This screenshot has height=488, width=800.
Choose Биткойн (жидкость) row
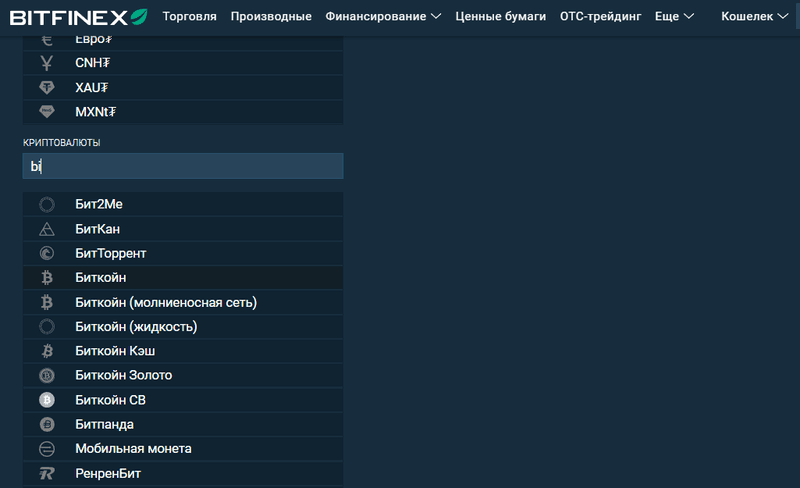tap(183, 327)
